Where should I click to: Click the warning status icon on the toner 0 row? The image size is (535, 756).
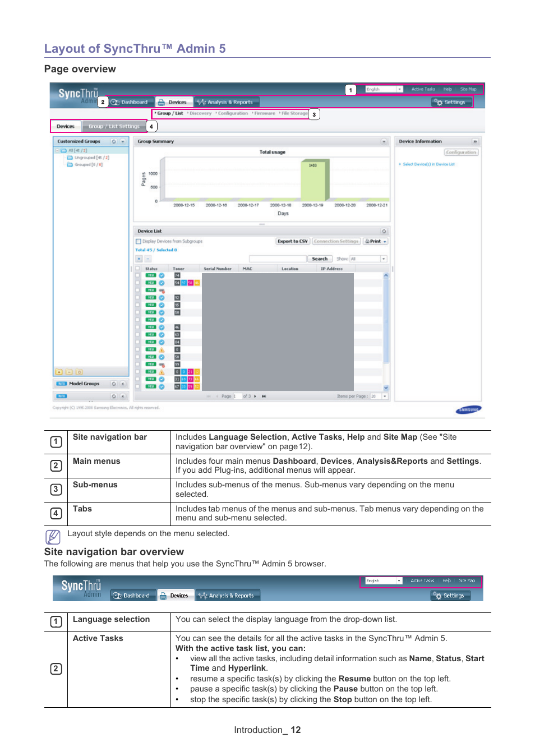click(162, 349)
